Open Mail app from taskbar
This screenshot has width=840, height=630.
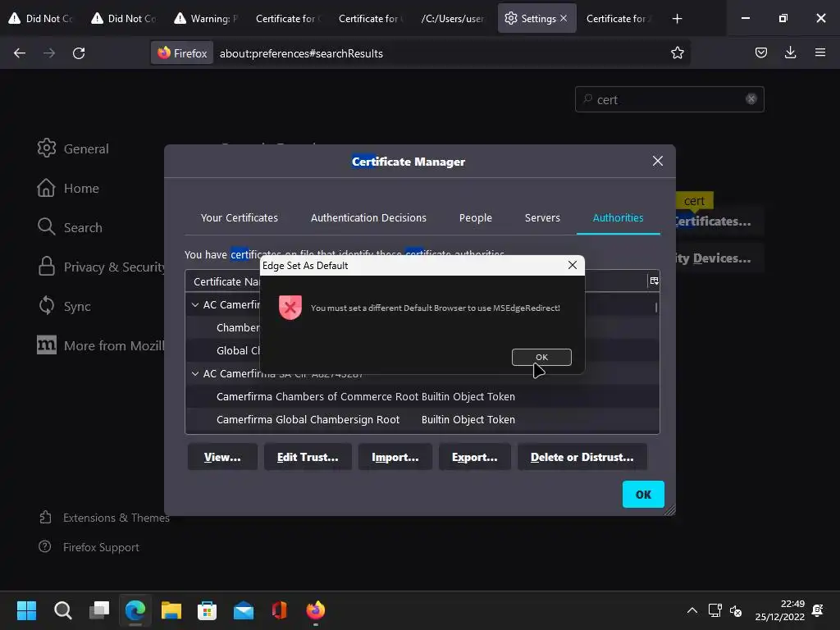click(244, 610)
